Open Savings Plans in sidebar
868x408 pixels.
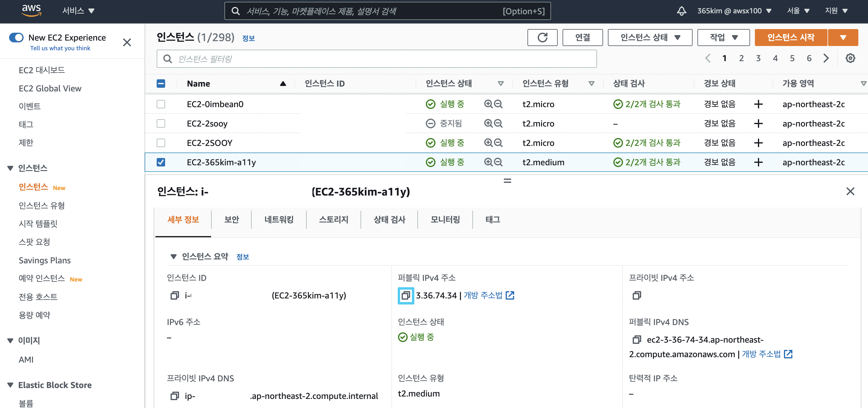coord(44,260)
